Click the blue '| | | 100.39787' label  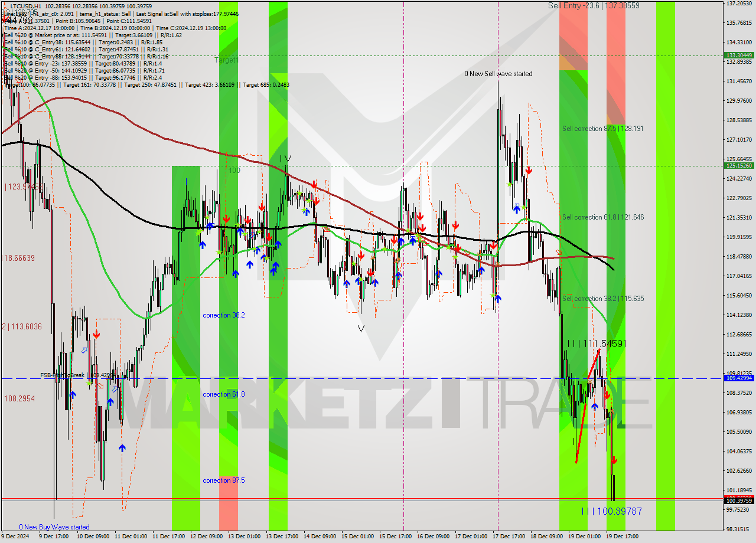[x=611, y=511]
